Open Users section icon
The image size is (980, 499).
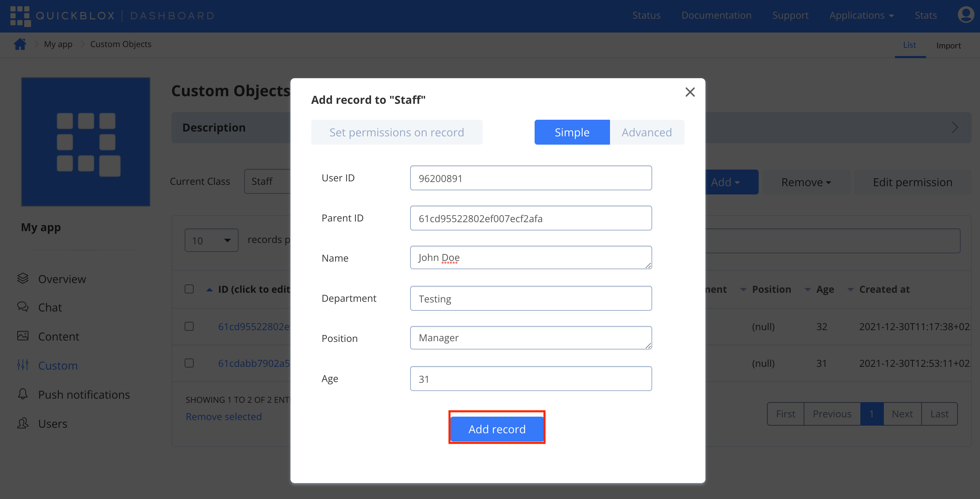(23, 423)
